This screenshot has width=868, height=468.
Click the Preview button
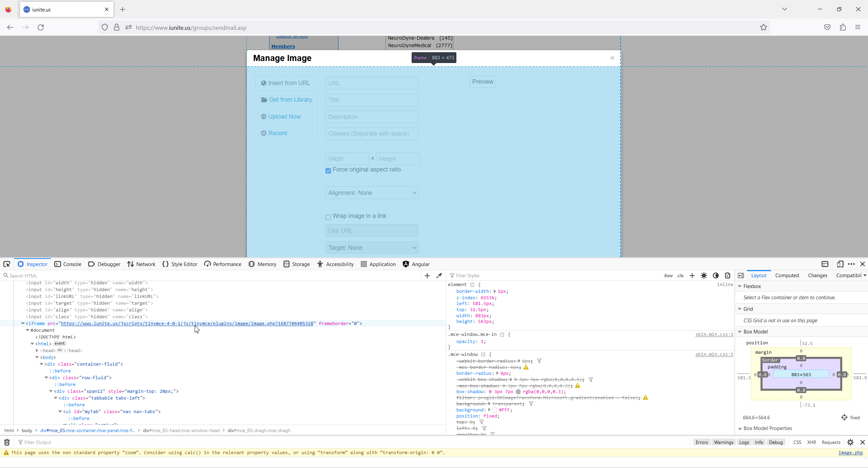pos(482,82)
